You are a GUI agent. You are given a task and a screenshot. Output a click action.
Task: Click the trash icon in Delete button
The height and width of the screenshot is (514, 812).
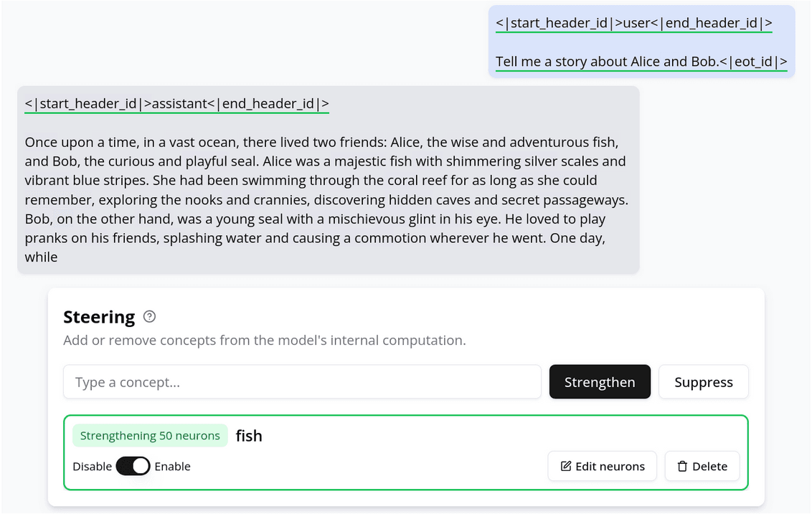[x=683, y=467]
